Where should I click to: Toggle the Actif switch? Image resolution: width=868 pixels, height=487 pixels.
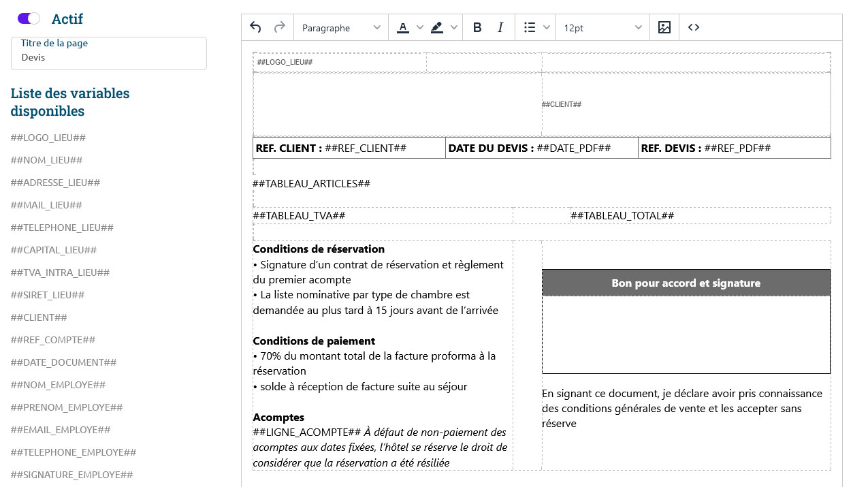click(x=29, y=18)
